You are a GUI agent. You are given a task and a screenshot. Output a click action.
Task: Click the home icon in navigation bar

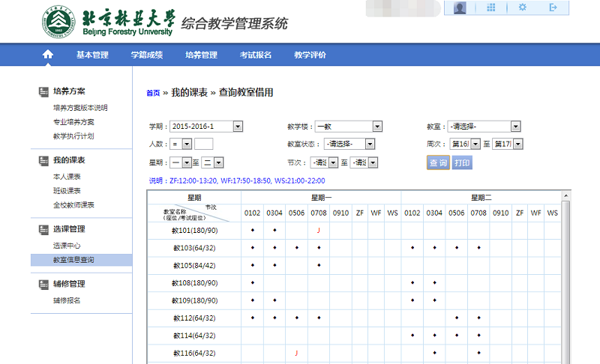pyautogui.click(x=48, y=55)
